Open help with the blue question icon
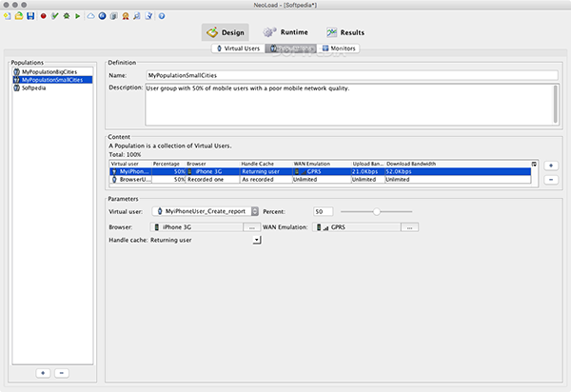The image size is (571, 392). [x=162, y=16]
